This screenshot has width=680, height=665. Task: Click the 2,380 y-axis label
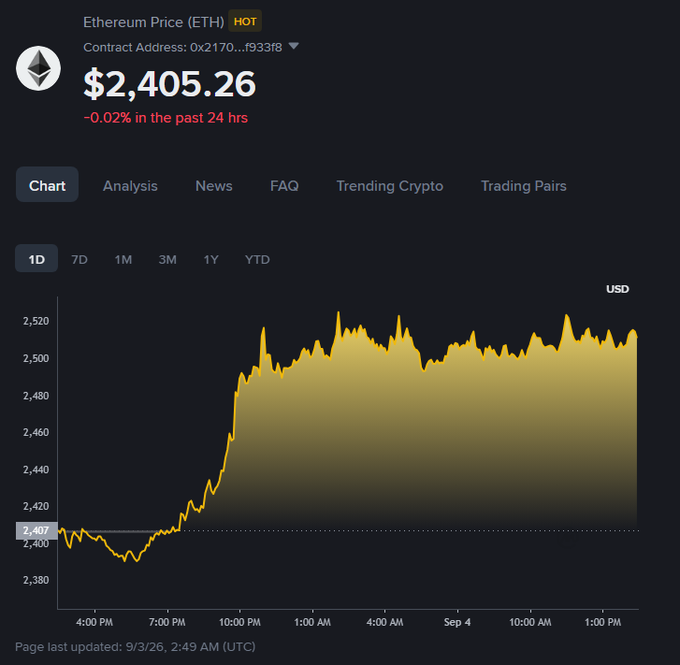coord(36,580)
